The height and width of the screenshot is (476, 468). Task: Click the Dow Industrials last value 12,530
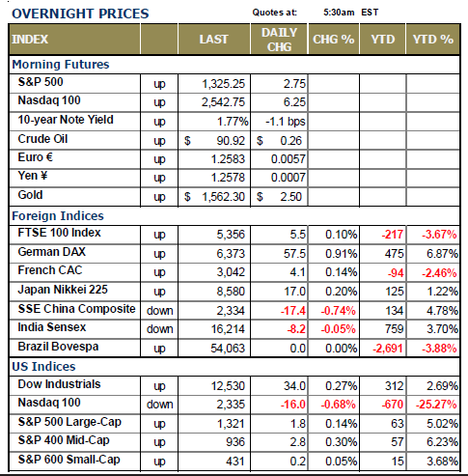click(228, 386)
